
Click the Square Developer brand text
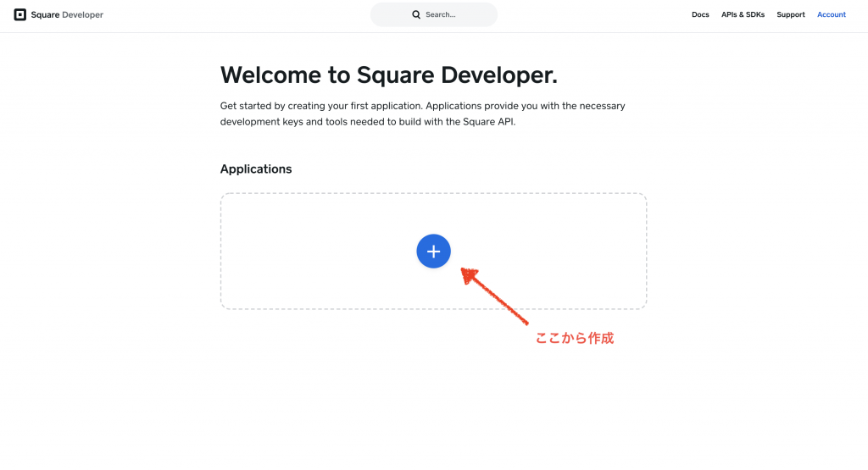(x=67, y=15)
